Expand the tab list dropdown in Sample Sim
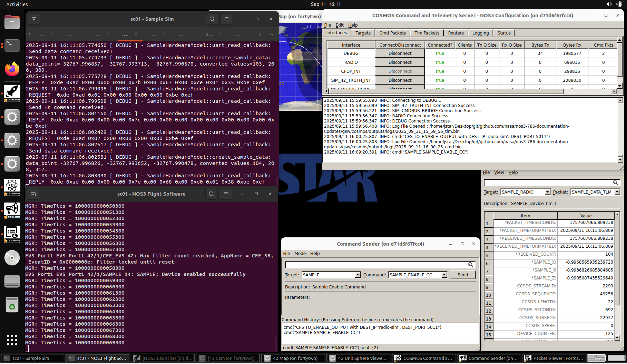 272,34
